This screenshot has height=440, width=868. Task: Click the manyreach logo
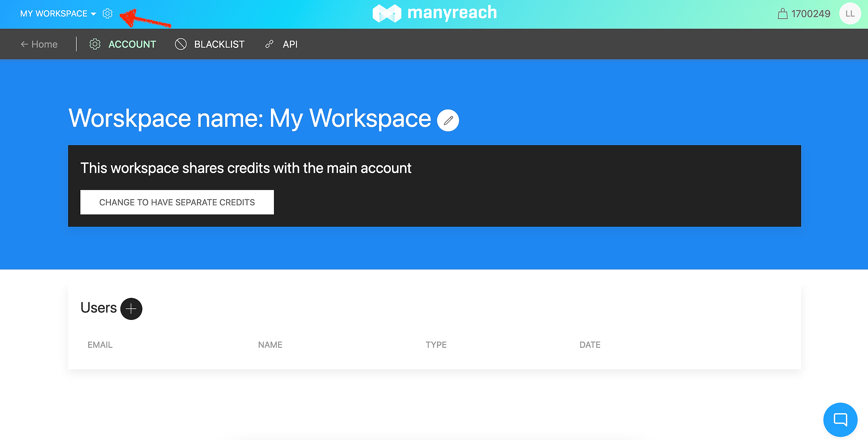click(x=434, y=13)
